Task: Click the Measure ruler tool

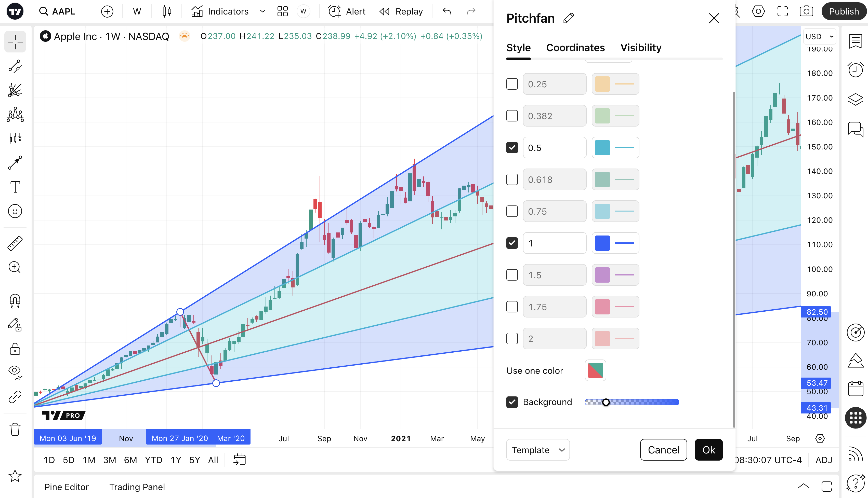Action: (x=15, y=244)
